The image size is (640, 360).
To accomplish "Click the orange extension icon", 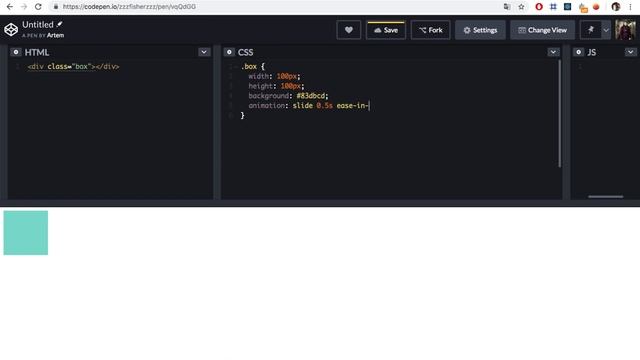I will (x=583, y=7).
